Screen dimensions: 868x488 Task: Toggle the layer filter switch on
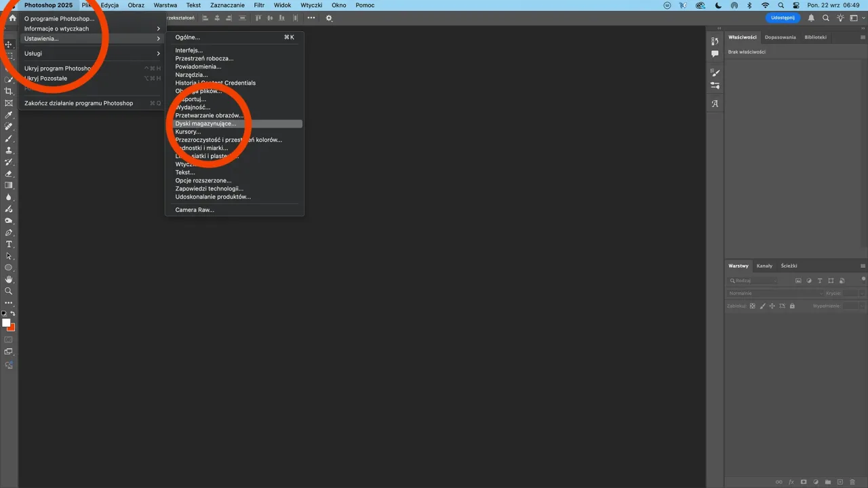pyautogui.click(x=862, y=280)
